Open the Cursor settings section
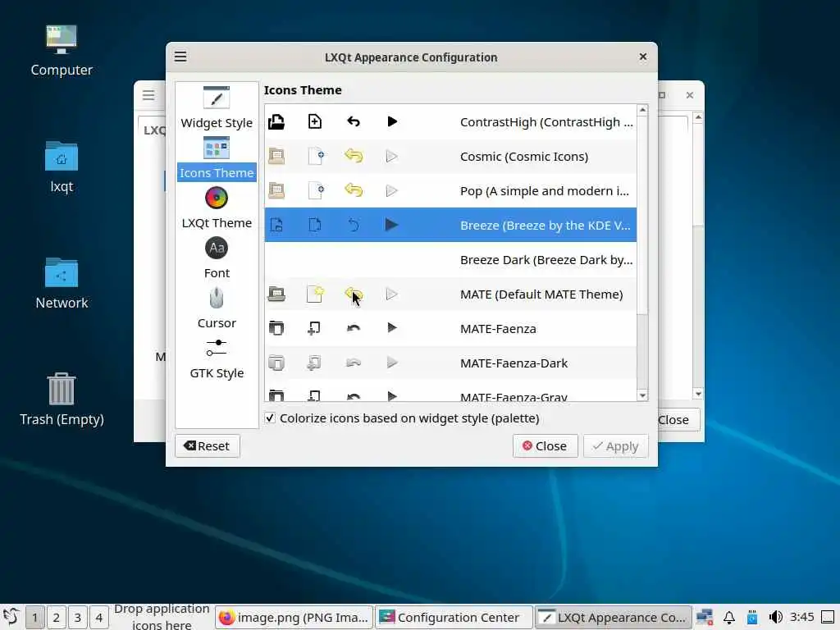Screen dimensions: 840x630 pos(217,308)
